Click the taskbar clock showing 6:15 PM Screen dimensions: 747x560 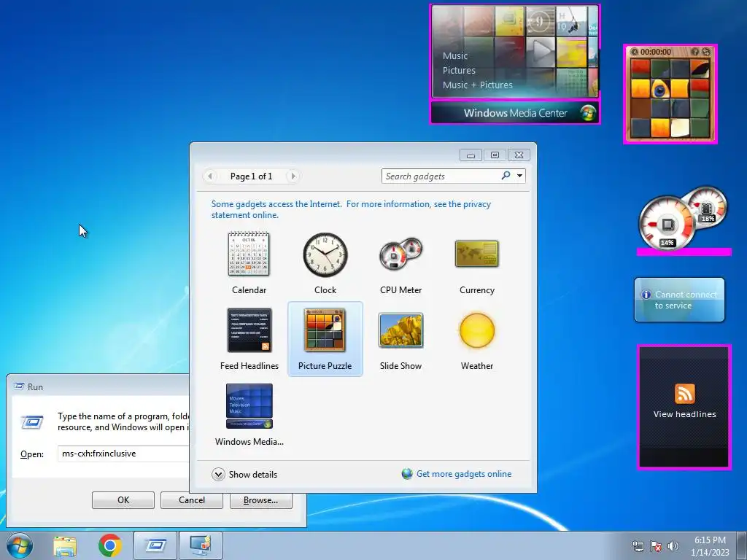[x=710, y=546]
